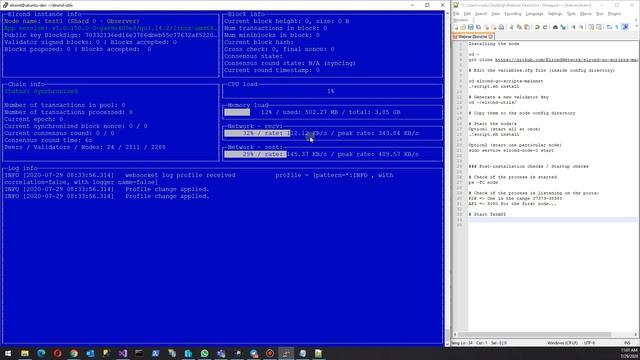This screenshot has width=640, height=360.
Task: Launch Opera browser from the taskbar
Action: (x=58, y=353)
